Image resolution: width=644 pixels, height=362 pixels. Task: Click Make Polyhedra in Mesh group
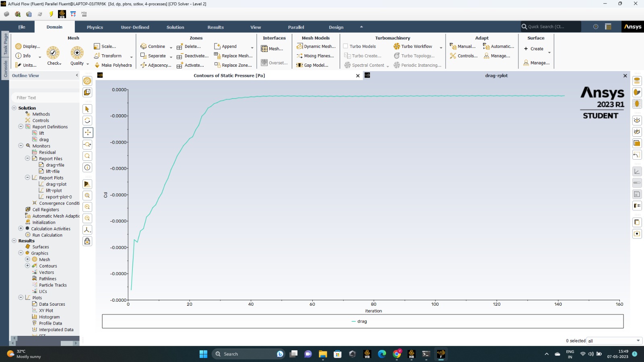tap(113, 65)
